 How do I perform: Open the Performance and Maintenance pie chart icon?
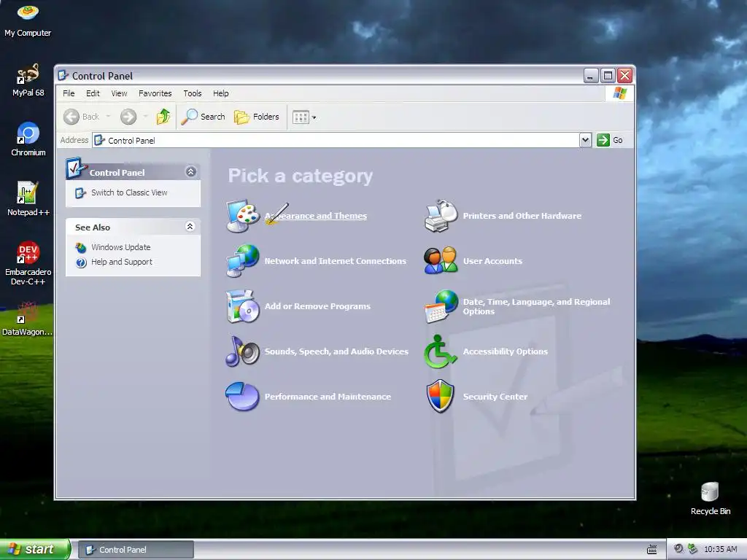pyautogui.click(x=242, y=396)
